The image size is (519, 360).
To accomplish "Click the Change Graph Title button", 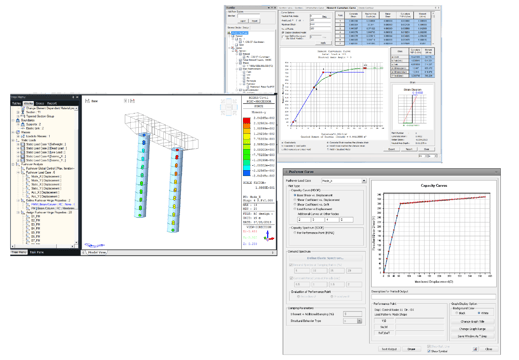I will coord(472,322).
